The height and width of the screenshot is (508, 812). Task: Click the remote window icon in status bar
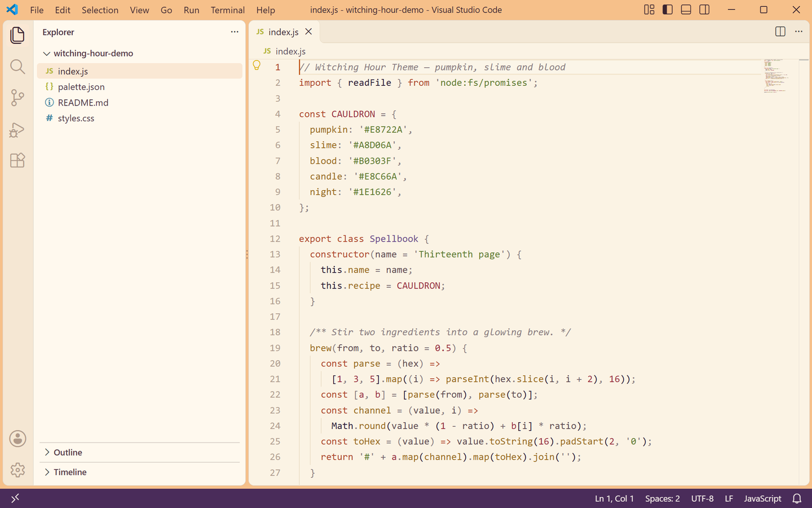pyautogui.click(x=15, y=498)
